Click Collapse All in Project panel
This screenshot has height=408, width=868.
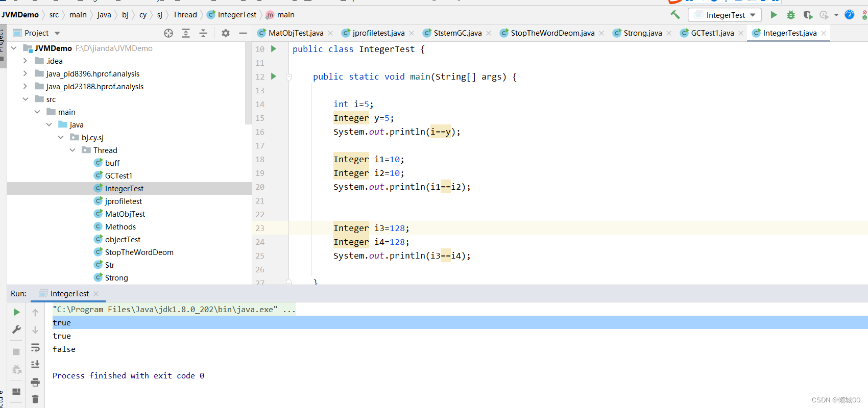pyautogui.click(x=203, y=33)
